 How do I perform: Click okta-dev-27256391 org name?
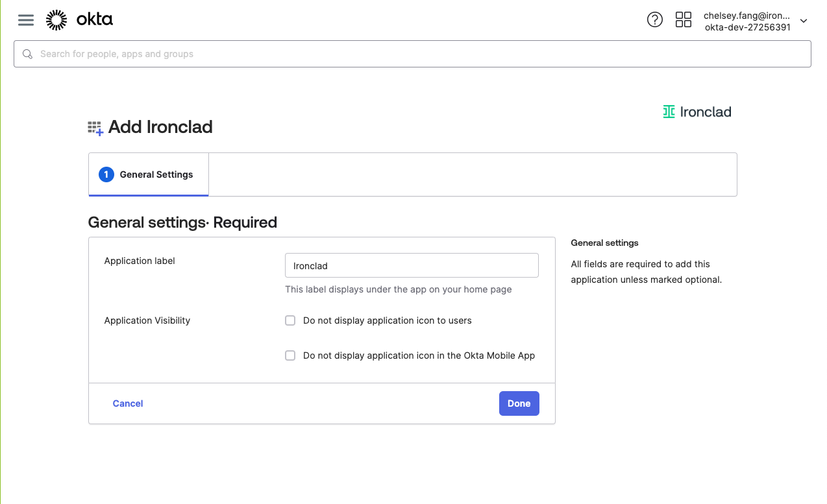(x=748, y=27)
